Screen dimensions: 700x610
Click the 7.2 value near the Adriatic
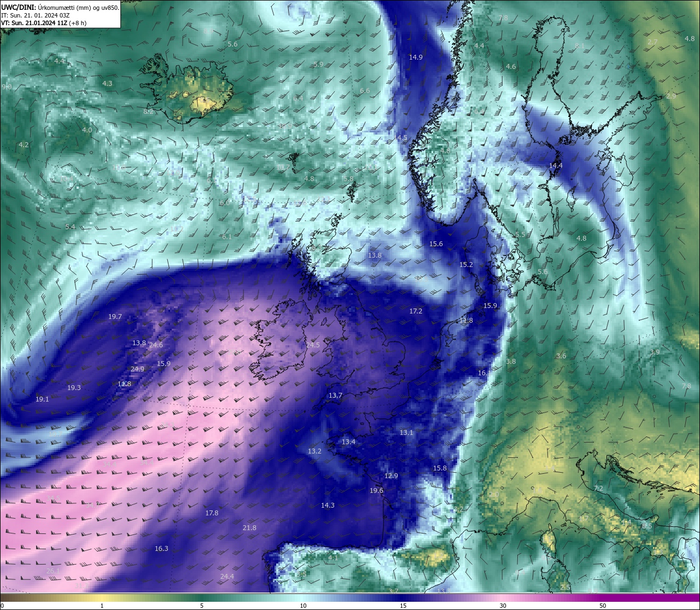(598, 489)
